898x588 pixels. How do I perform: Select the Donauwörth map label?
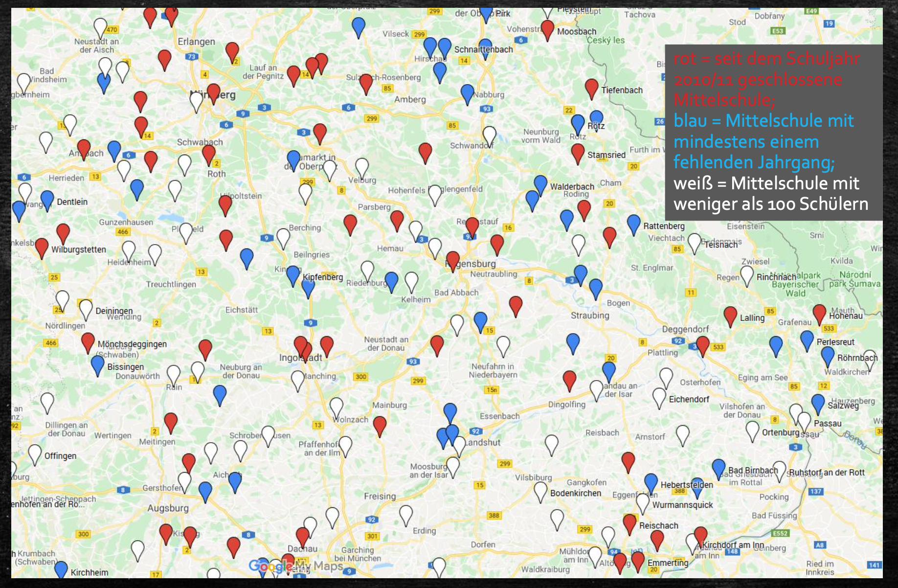137,376
